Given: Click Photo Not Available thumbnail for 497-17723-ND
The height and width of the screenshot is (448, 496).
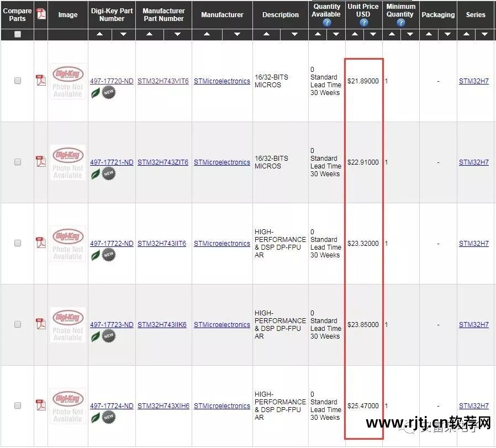Looking at the screenshot, I should [x=68, y=325].
